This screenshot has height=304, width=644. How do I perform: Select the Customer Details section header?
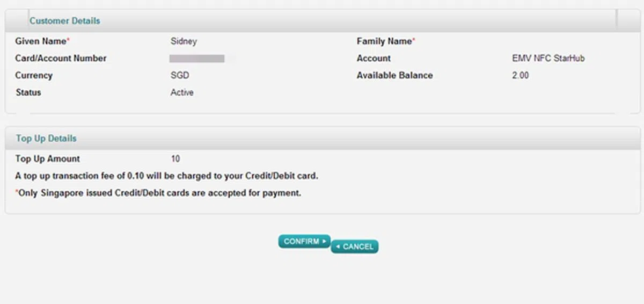click(x=64, y=21)
